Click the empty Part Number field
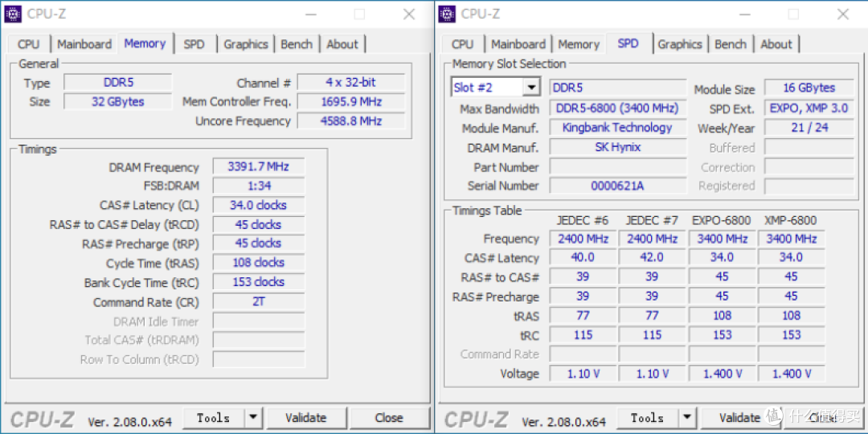The width and height of the screenshot is (868, 434). click(618, 166)
